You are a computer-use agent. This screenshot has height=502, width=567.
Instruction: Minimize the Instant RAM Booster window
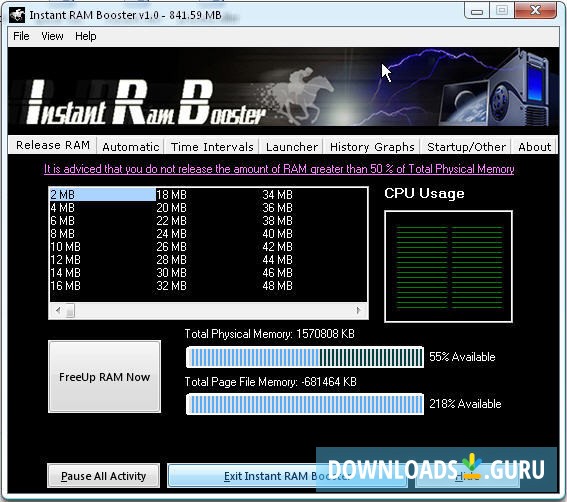pyautogui.click(x=477, y=11)
